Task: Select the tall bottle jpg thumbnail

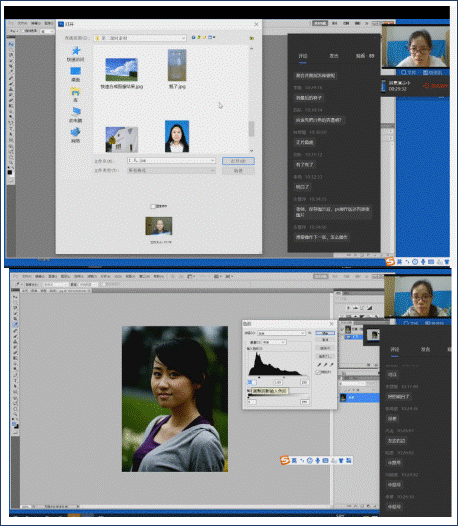Action: pos(177,65)
